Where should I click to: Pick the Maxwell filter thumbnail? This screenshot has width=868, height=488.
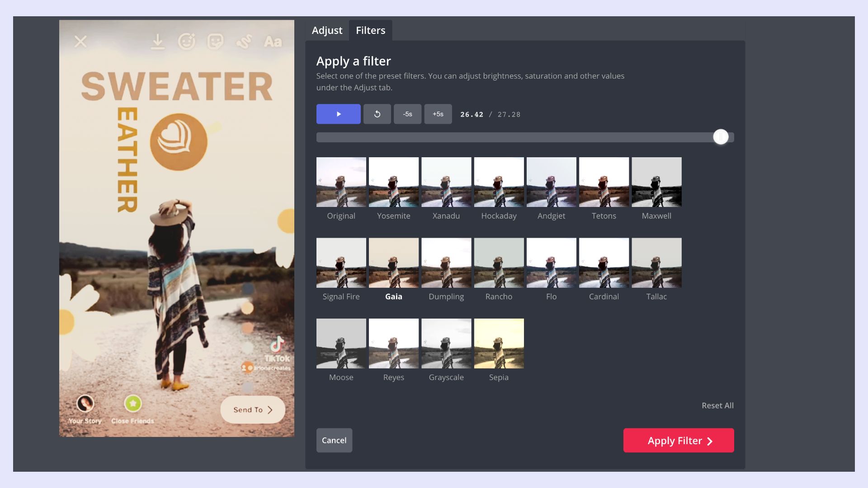coord(656,182)
